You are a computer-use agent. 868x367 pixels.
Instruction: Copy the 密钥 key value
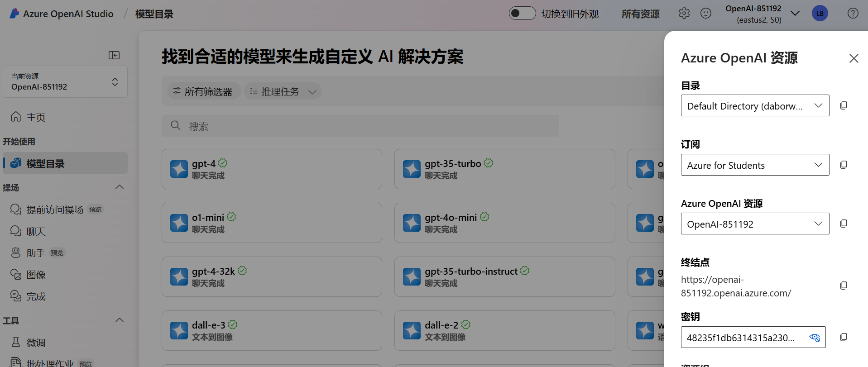coord(844,337)
